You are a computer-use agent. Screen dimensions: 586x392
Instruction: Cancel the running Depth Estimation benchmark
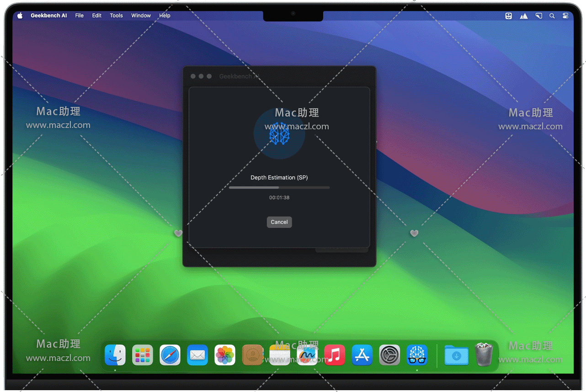[279, 222]
